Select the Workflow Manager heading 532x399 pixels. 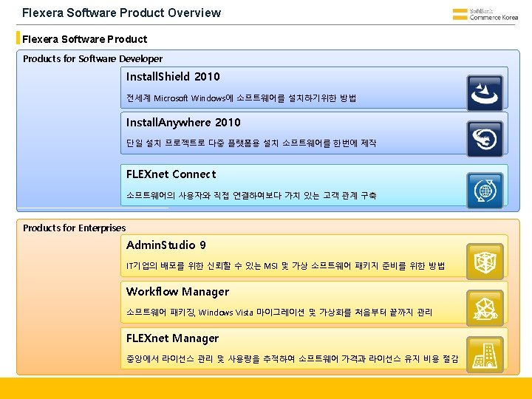point(177,291)
